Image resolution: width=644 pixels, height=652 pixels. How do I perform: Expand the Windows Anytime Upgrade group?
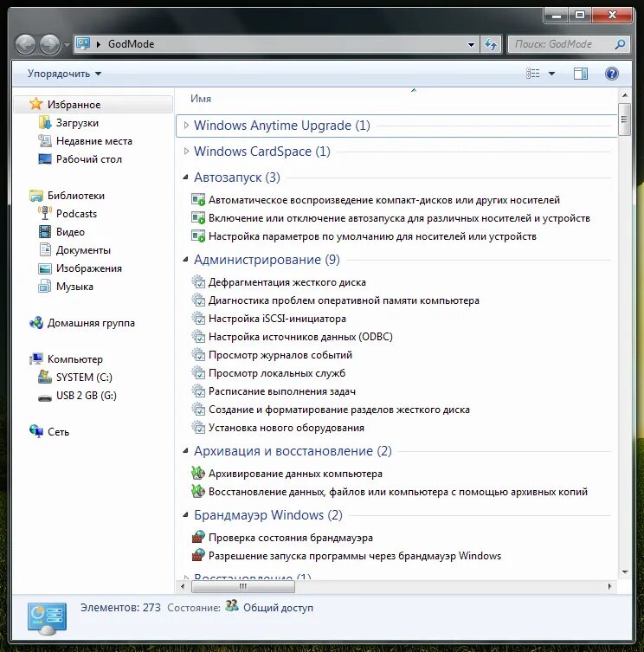click(x=186, y=126)
